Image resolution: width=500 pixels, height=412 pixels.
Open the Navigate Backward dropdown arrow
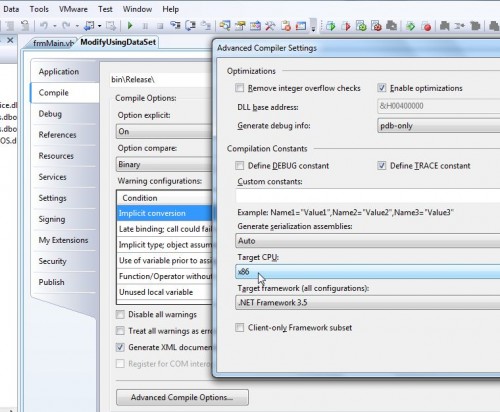tap(99, 26)
